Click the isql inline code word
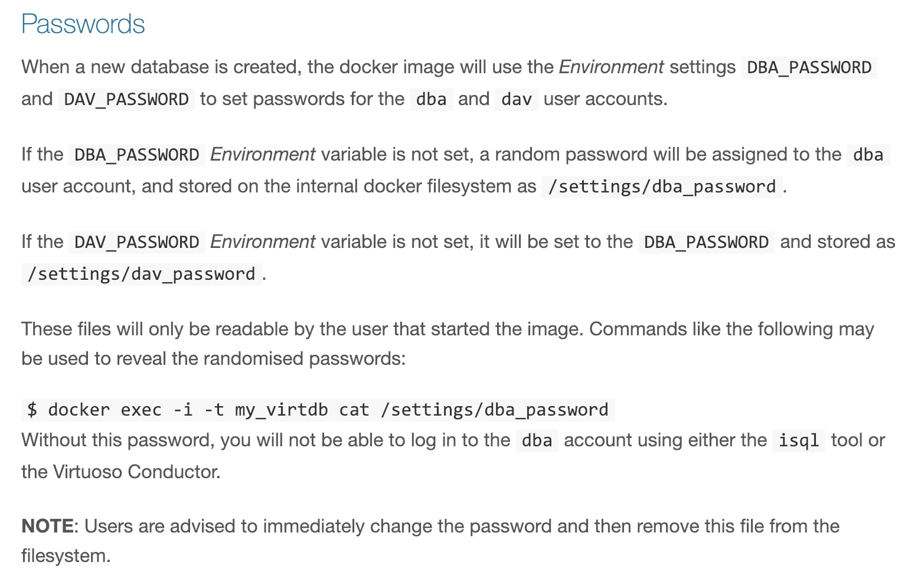Image resolution: width=921 pixels, height=588 pixels. (799, 440)
